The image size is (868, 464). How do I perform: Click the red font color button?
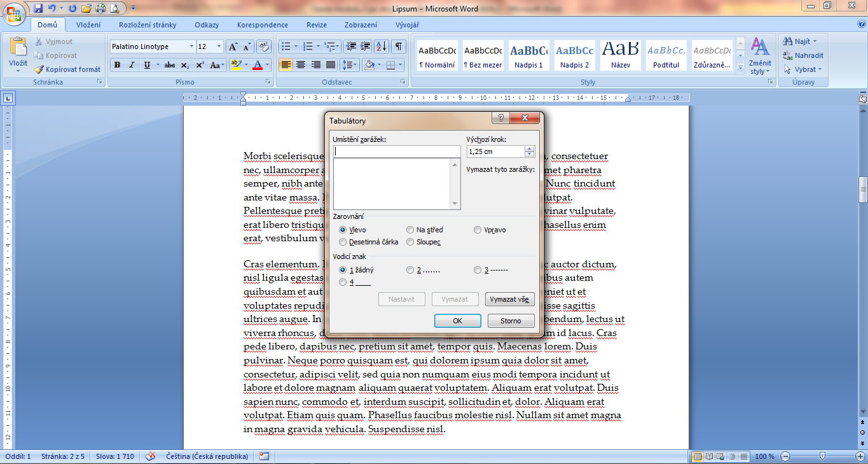pyautogui.click(x=258, y=65)
